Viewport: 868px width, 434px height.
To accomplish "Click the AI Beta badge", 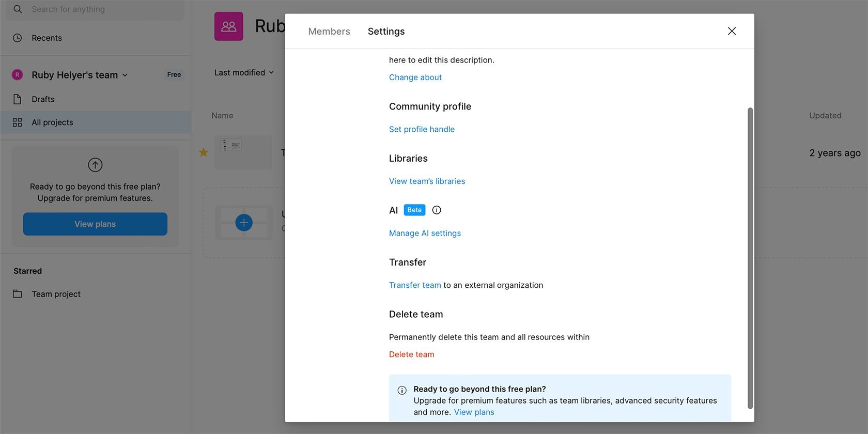I will pos(414,210).
